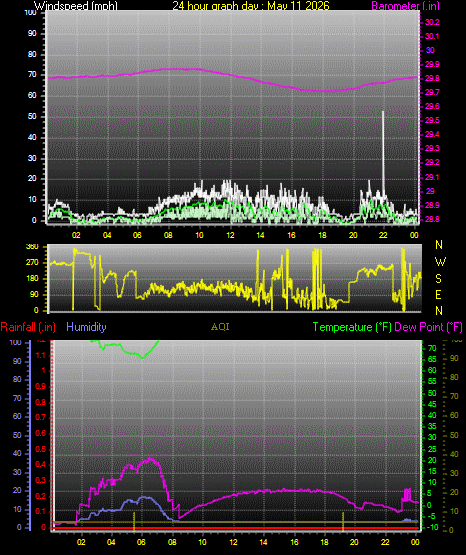Click the 06 hour tick on bottom graph
Image resolution: width=466 pixels, height=555 pixels.
[141, 542]
